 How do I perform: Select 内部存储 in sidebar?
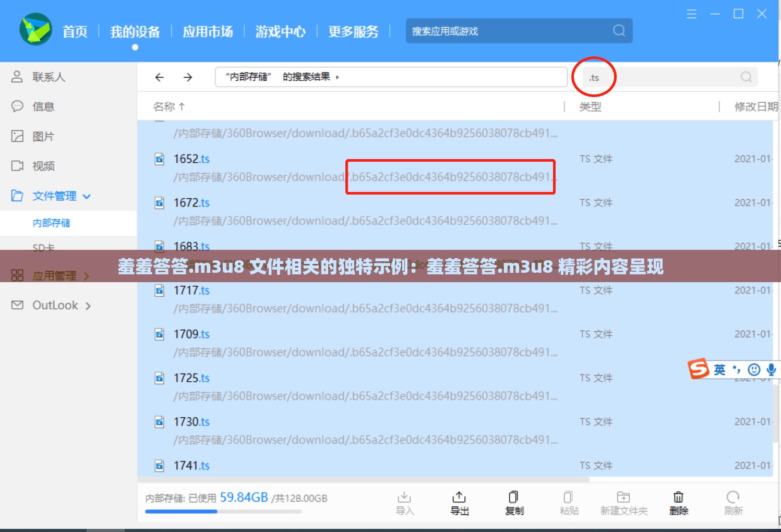[x=68, y=223]
